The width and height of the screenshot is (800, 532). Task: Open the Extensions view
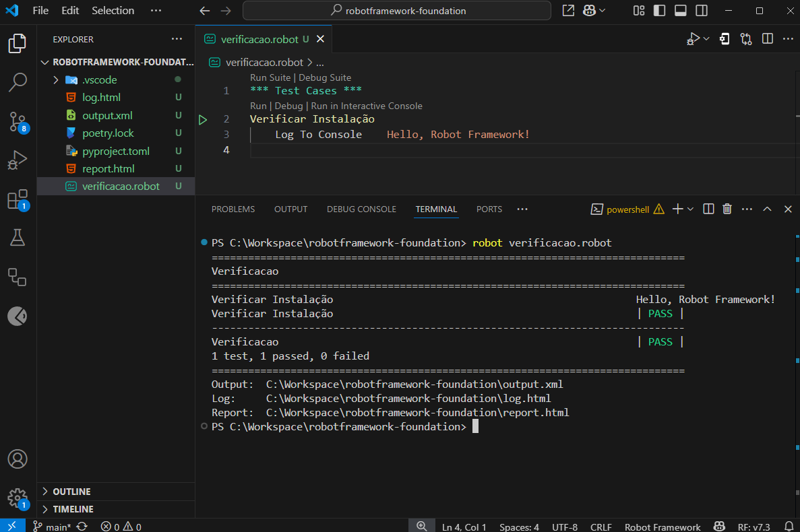click(x=18, y=199)
